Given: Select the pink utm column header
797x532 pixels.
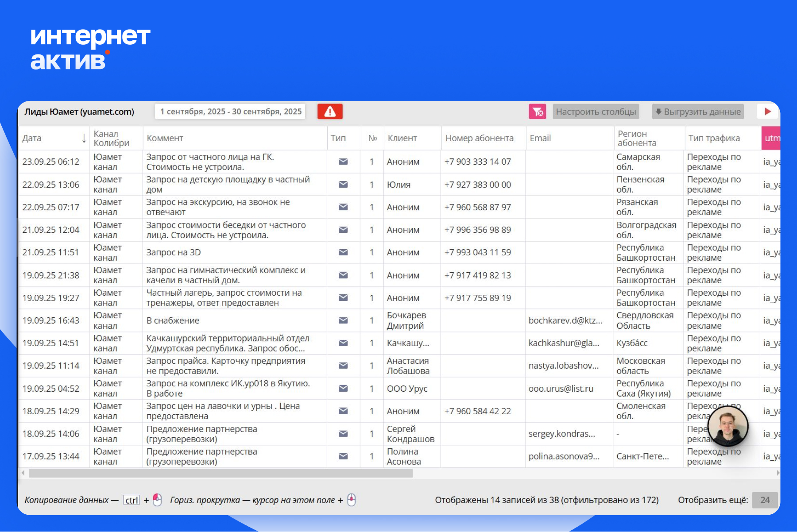Looking at the screenshot, I should pyautogui.click(x=771, y=138).
